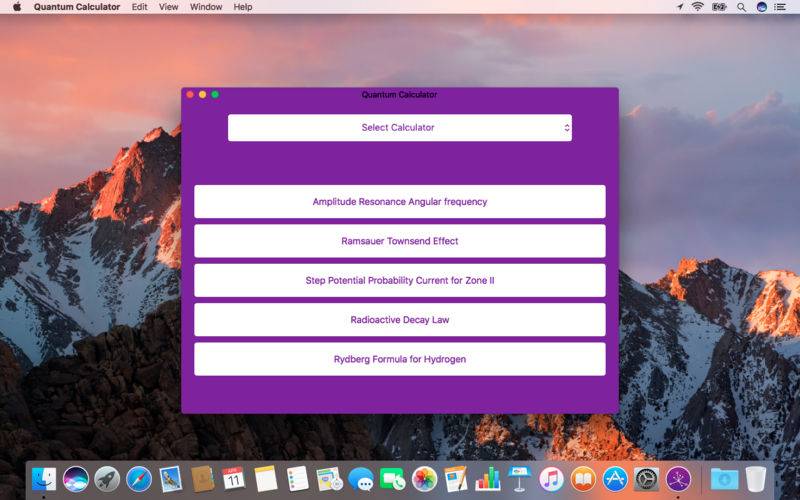Open Reminders list icon
The image size is (800, 500).
coord(297,479)
